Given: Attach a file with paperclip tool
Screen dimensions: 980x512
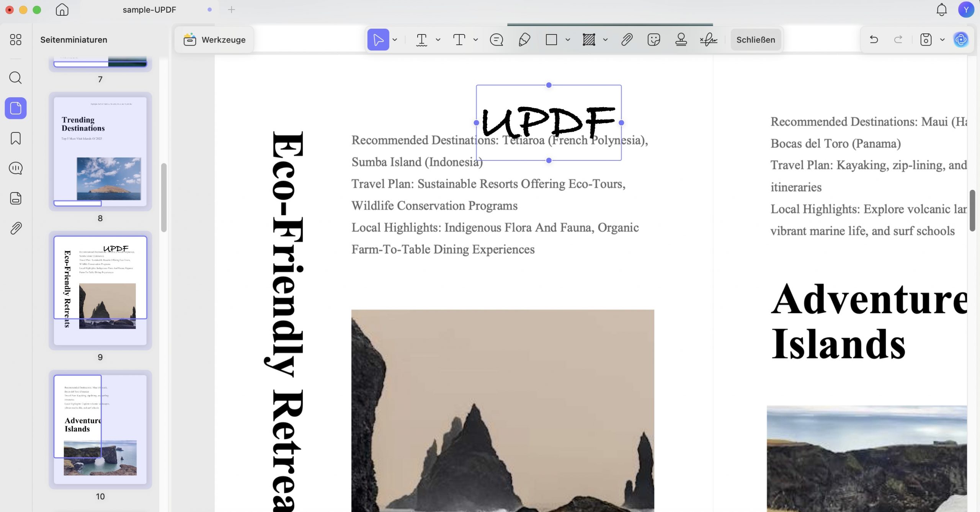Looking at the screenshot, I should click(x=627, y=39).
